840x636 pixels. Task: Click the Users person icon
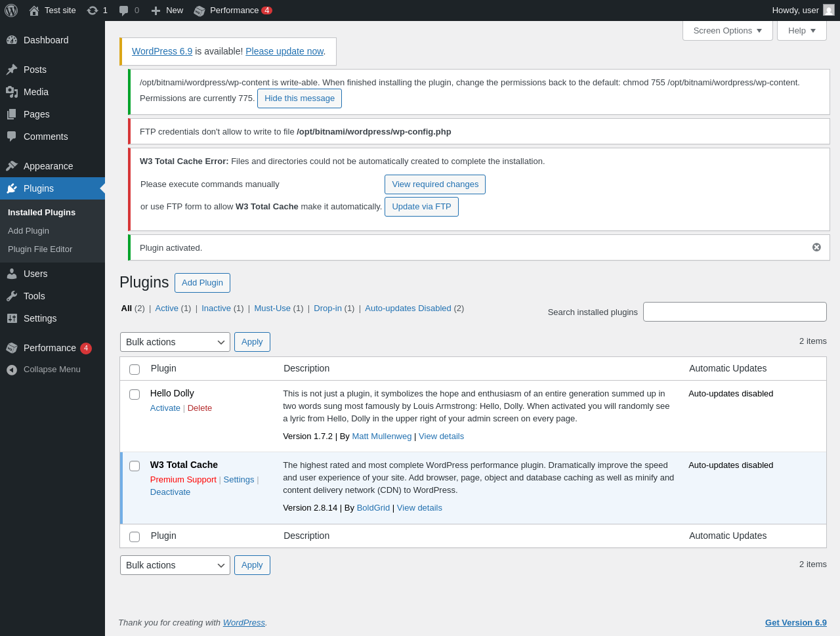(12, 274)
